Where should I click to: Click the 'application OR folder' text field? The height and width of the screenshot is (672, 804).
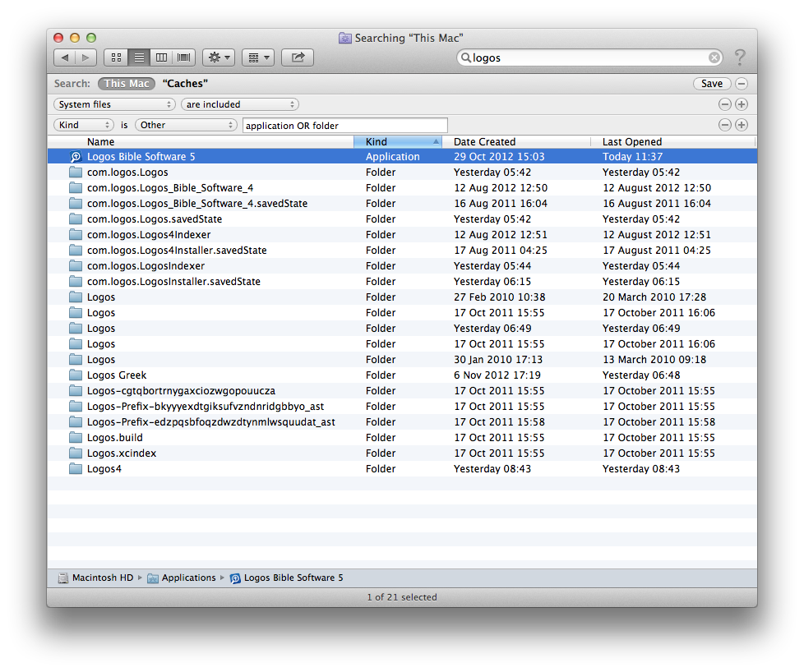tap(345, 126)
